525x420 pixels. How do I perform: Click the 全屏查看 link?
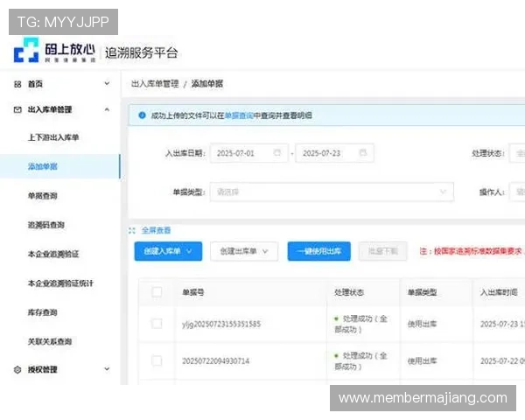coord(156,230)
